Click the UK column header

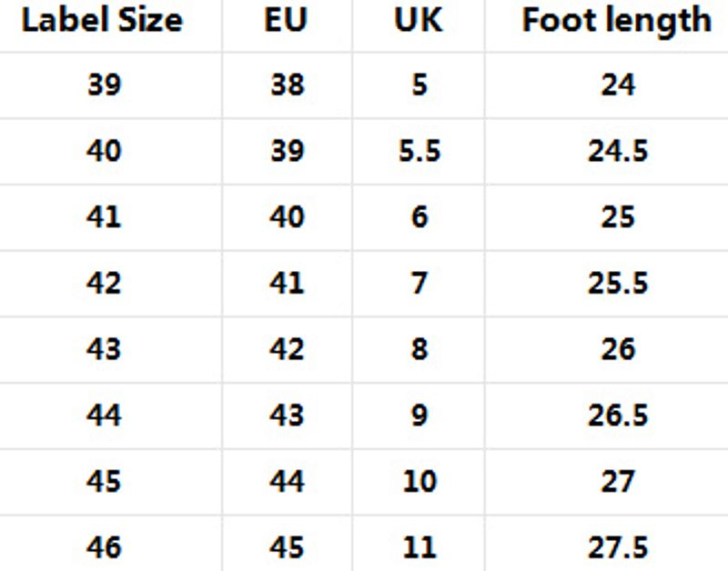click(x=419, y=20)
